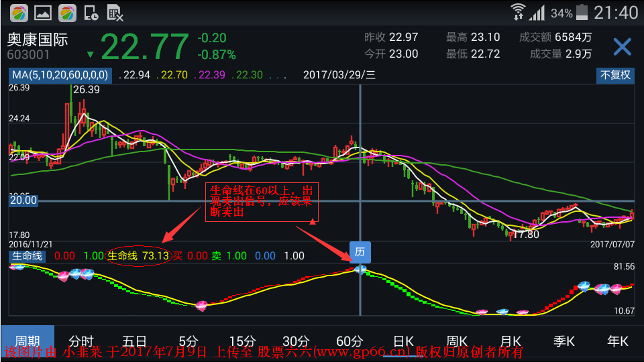Tap the green down-triangle beside price 22.77

click(x=91, y=54)
